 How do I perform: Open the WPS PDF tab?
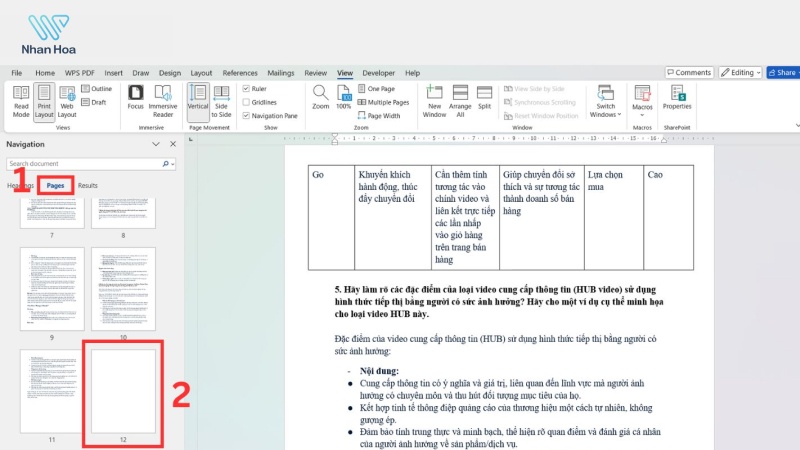tap(80, 73)
